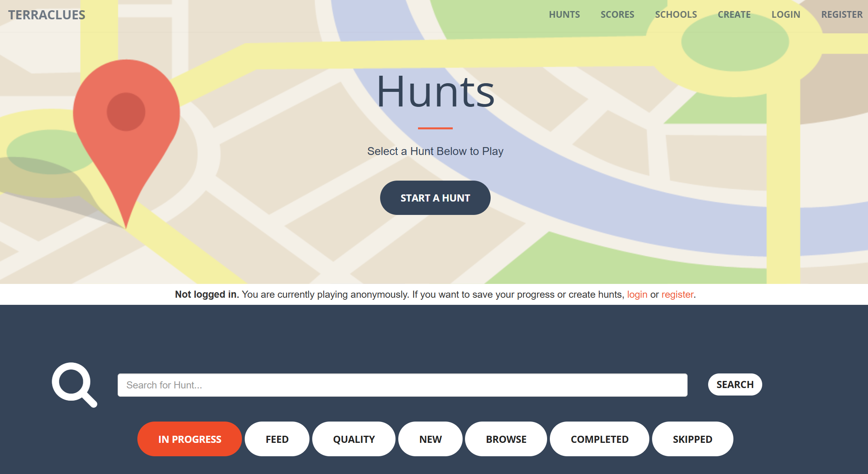The width and height of the screenshot is (868, 474).
Task: Go to the Schools page
Action: 676,15
